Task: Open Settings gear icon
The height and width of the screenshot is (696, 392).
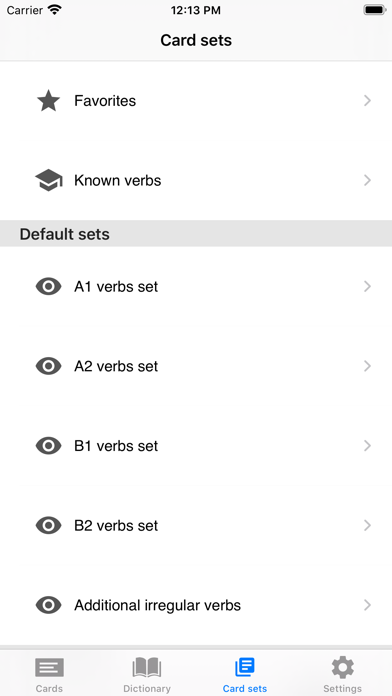Action: coord(342,668)
